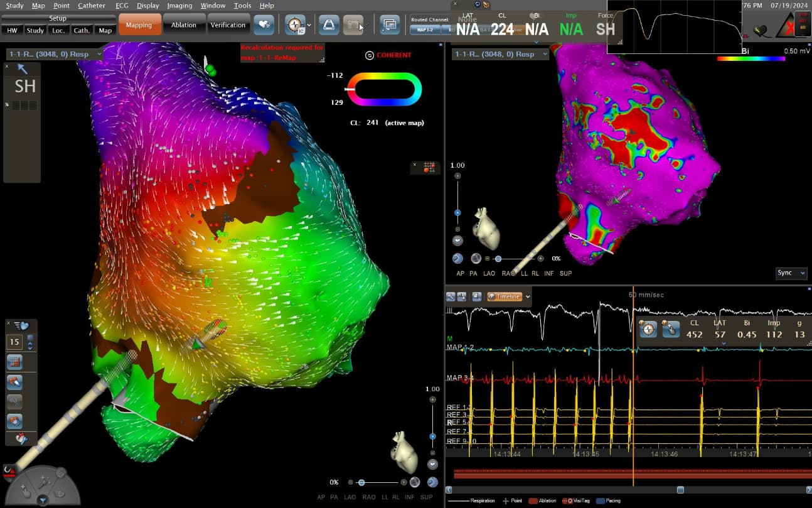Click the target annotation icon beside CL 452
This screenshot has width=812, height=508.
(648, 329)
